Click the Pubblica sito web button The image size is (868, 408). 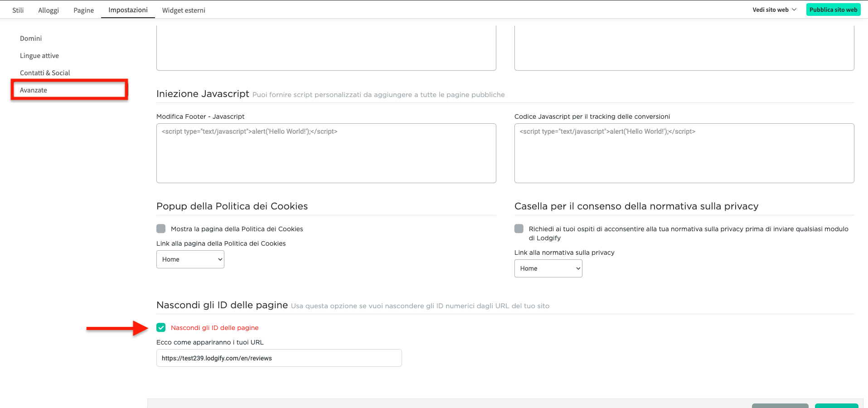pos(833,10)
